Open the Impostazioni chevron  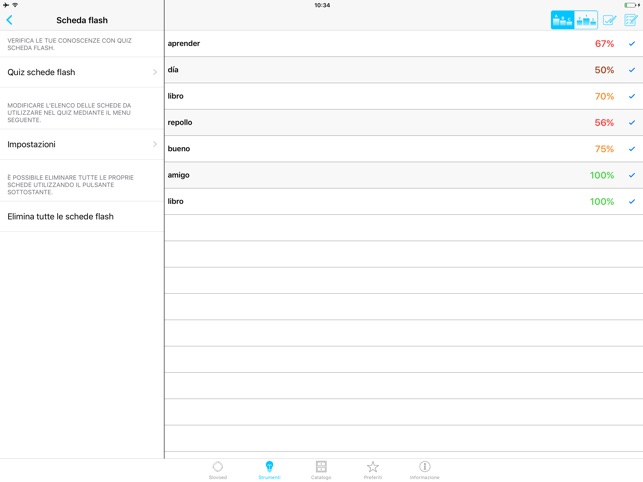click(x=155, y=144)
